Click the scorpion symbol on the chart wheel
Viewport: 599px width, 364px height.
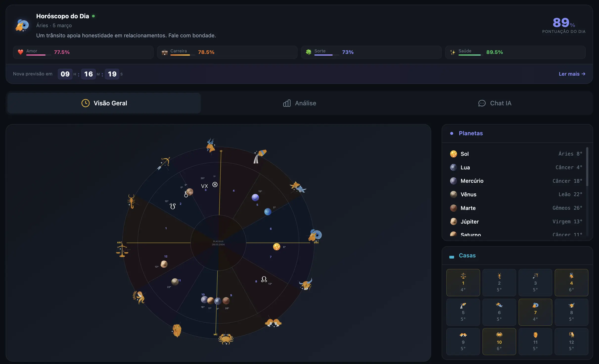(132, 201)
